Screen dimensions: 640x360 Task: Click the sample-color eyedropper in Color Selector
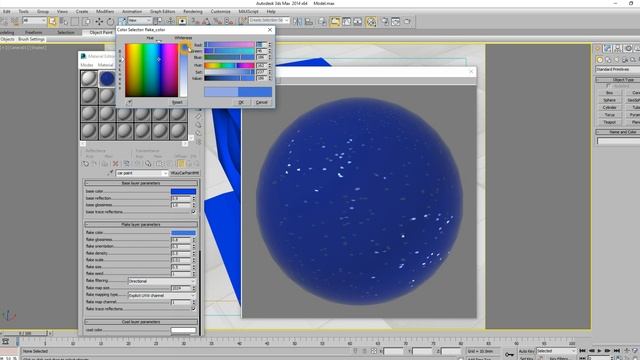click(129, 102)
